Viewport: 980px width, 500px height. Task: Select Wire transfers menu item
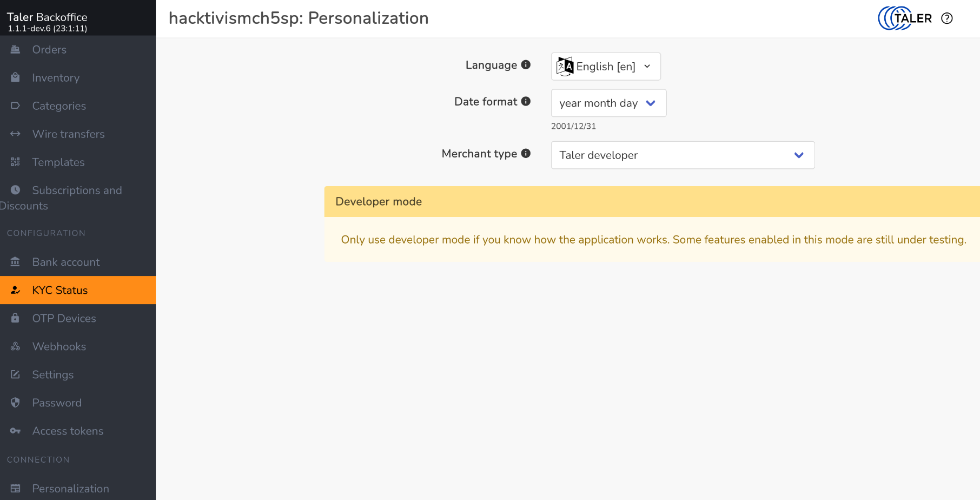tap(68, 134)
